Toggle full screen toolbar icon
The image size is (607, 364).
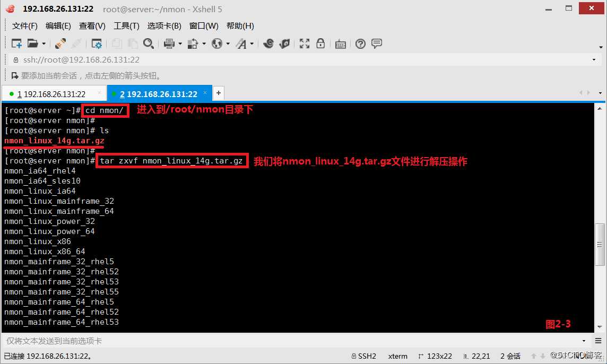(304, 44)
